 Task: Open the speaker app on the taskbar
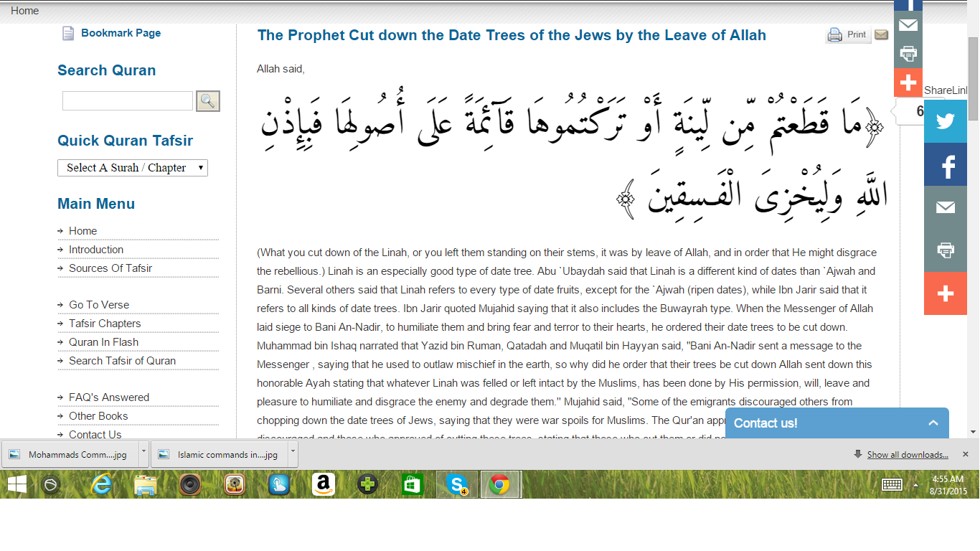click(190, 485)
